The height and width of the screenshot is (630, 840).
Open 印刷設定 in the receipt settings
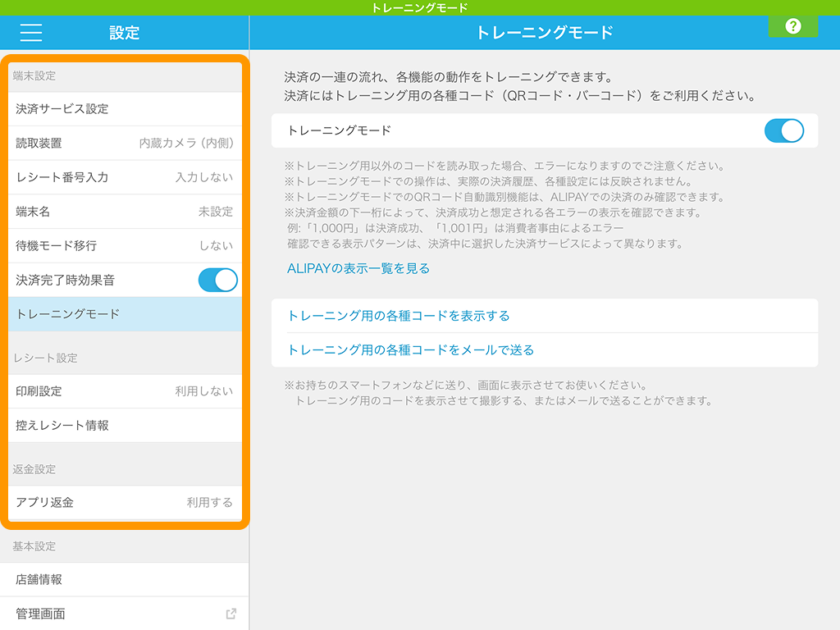coord(125,391)
